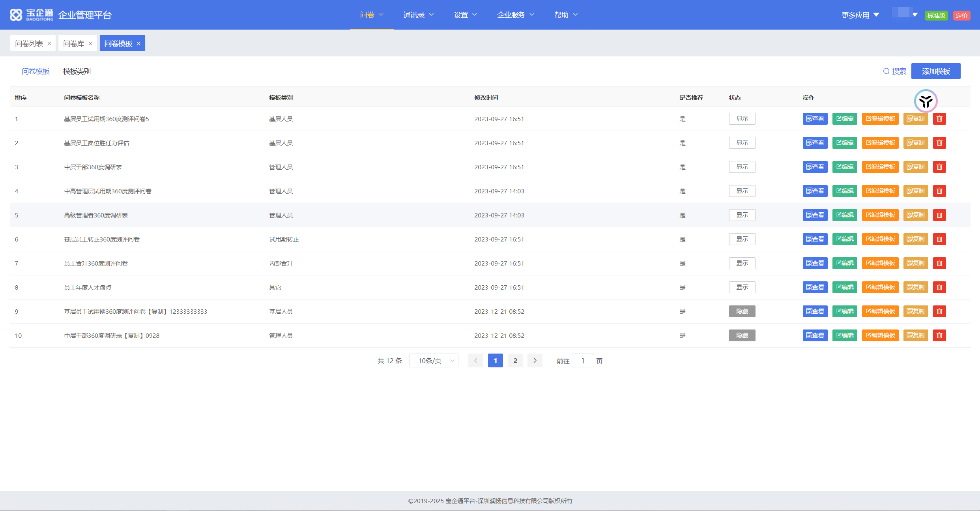The image size is (980, 511).
Task: Switch to the 模板类别 tab
Action: (77, 71)
